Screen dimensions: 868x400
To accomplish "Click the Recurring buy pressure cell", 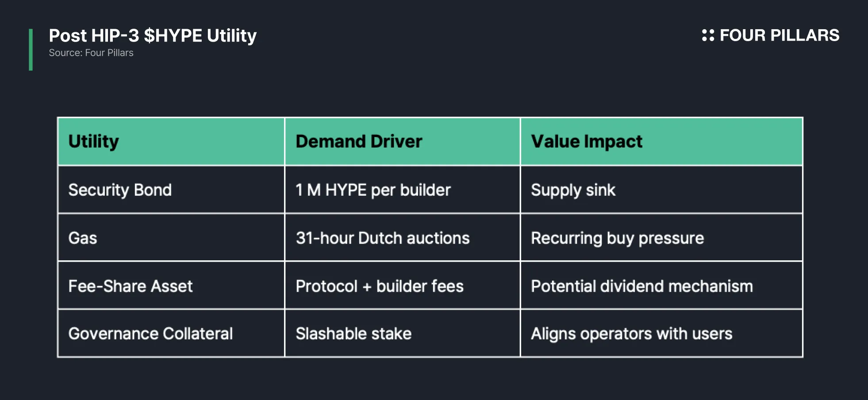I will click(661, 238).
